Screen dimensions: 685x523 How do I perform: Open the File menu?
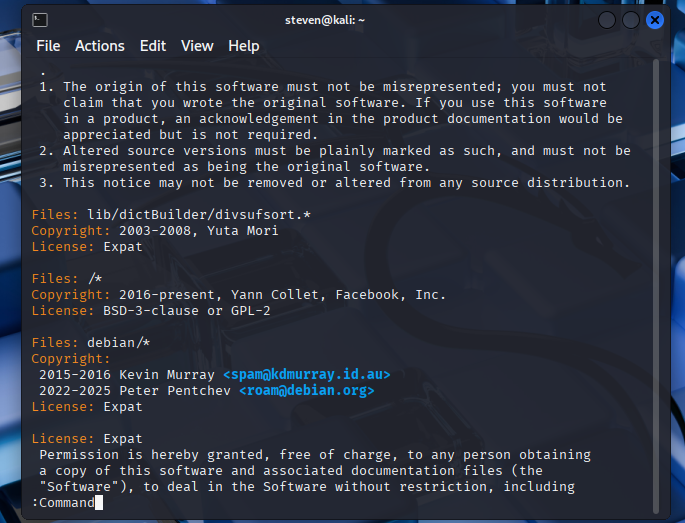(x=48, y=46)
